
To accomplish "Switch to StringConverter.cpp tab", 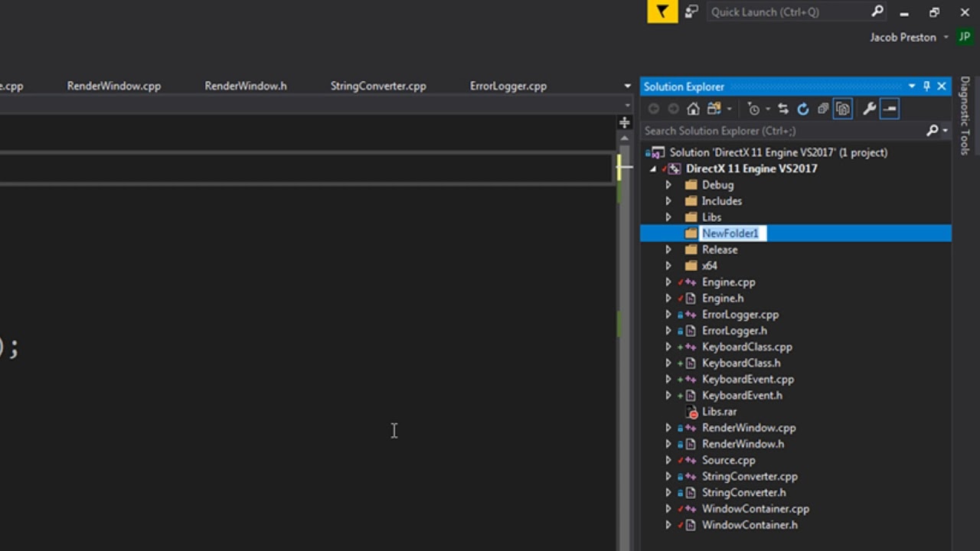I will coord(378,86).
